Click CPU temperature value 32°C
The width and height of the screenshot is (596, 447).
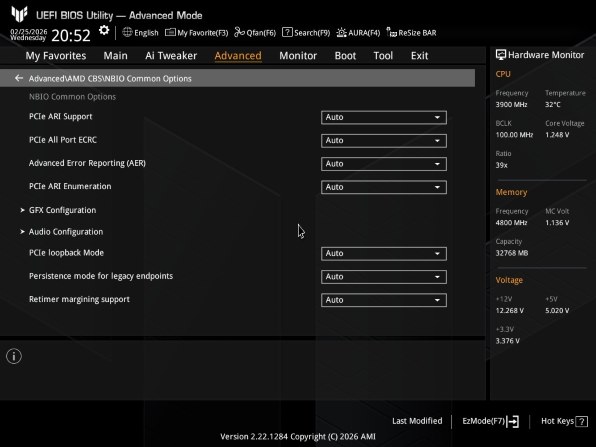point(553,105)
